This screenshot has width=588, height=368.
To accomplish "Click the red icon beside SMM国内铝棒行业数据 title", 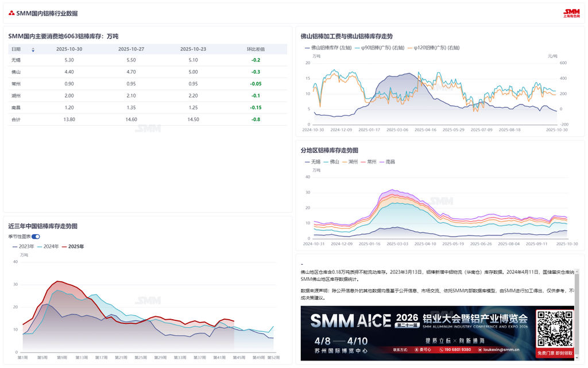I will point(11,13).
